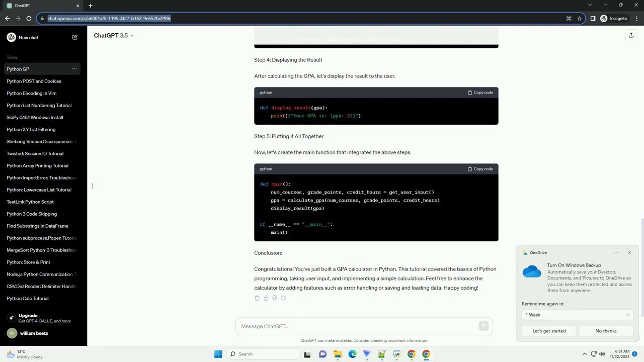644x362 pixels.
Task: Click Upgrade to get GPT-4
Action: (43, 318)
